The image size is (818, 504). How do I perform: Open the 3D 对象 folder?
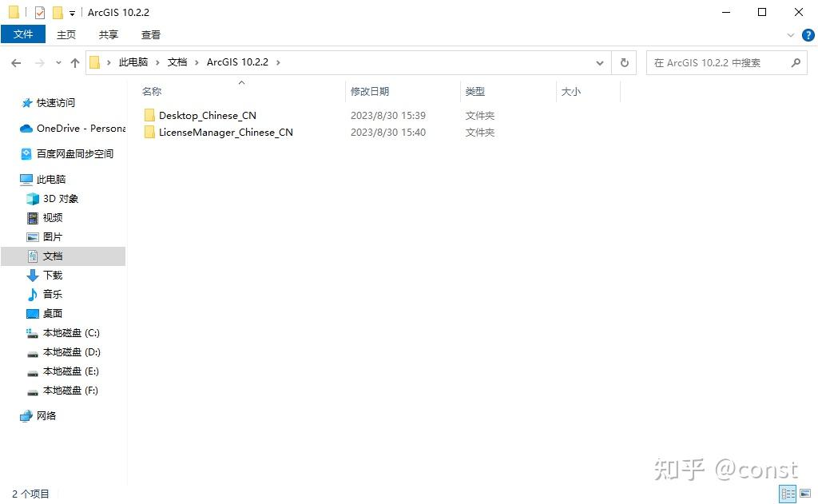point(61,199)
